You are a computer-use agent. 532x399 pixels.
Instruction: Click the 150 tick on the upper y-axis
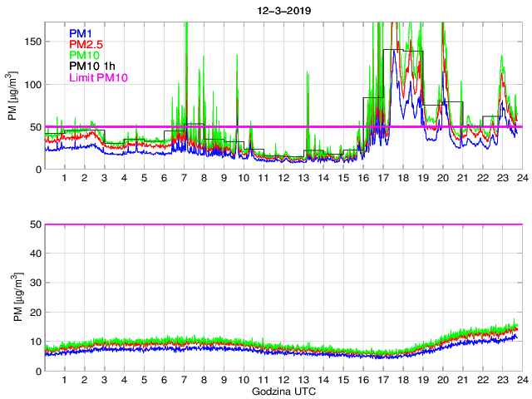click(32, 42)
